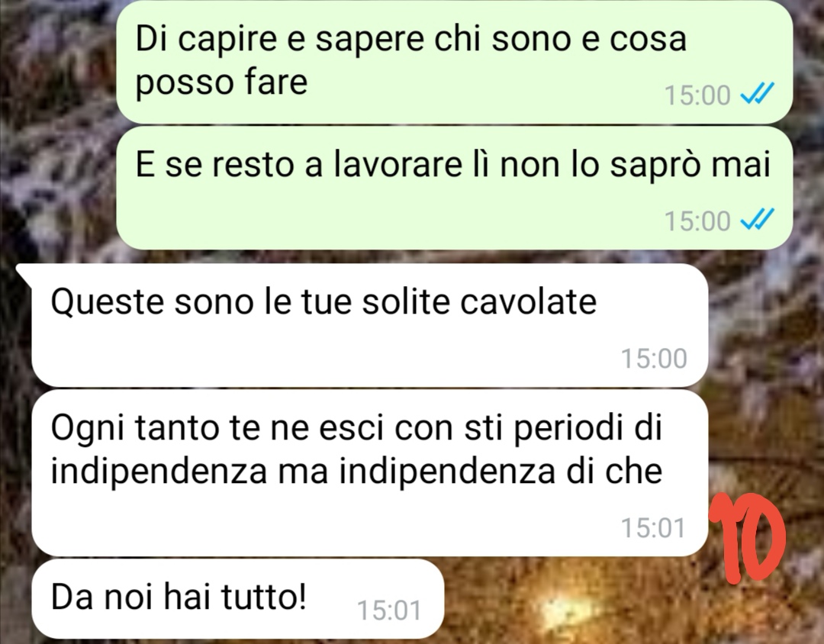Click the chat wallpaper right of 'Da noi hai tutto!'
The height and width of the screenshot is (644, 824).
point(578,604)
